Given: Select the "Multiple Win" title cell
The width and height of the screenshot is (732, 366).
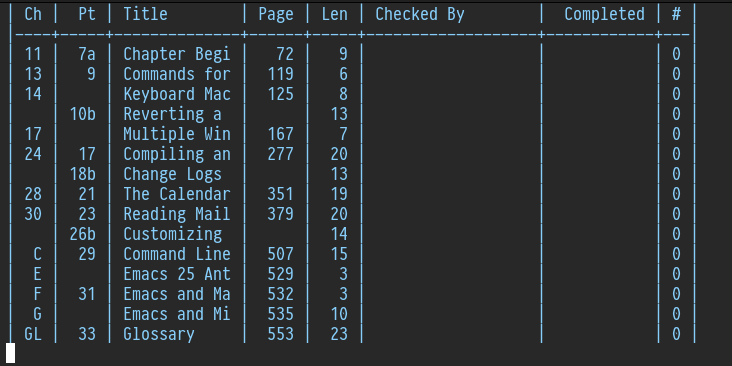Looking at the screenshot, I should pyautogui.click(x=177, y=134).
